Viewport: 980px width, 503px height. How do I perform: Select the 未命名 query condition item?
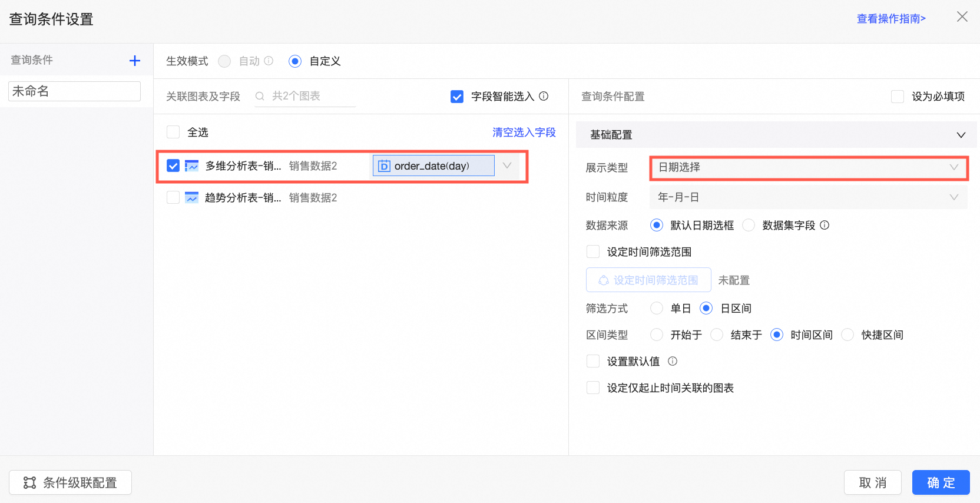74,91
